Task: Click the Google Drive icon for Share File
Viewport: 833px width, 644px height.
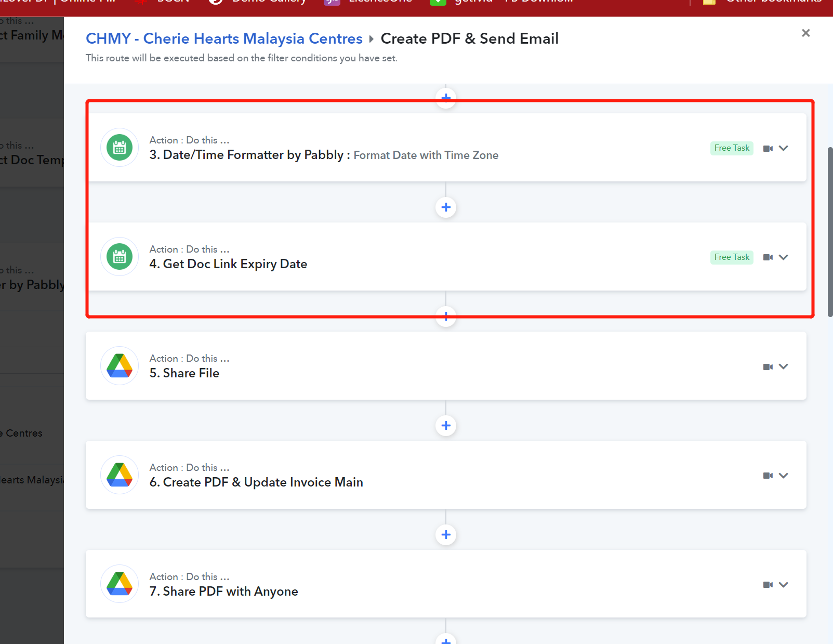Action: [120, 366]
